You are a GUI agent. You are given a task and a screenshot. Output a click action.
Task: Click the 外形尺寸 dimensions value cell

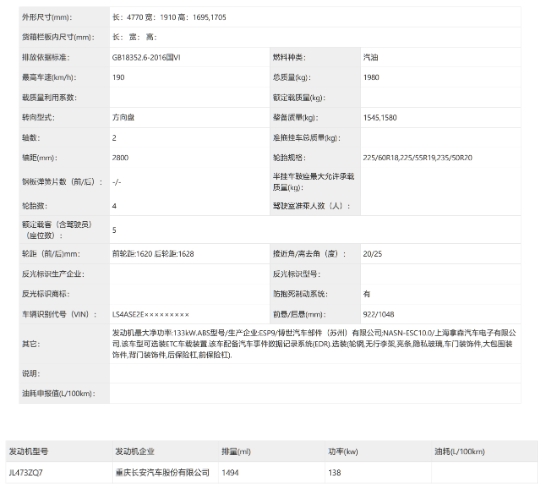point(315,17)
